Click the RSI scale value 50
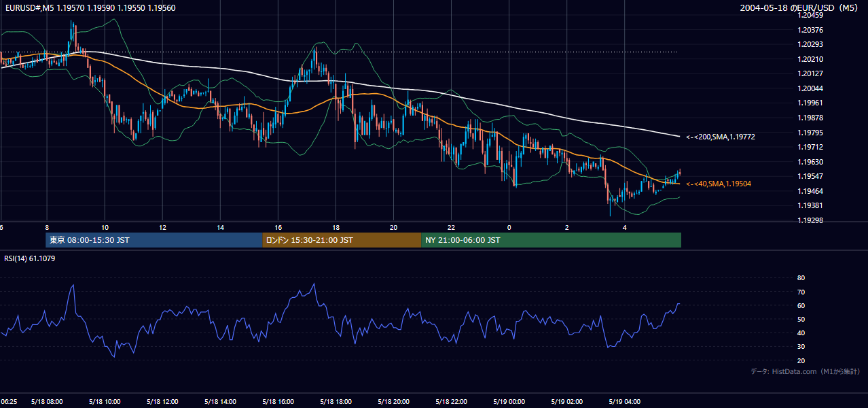The width and height of the screenshot is (868, 408). pyautogui.click(x=801, y=320)
